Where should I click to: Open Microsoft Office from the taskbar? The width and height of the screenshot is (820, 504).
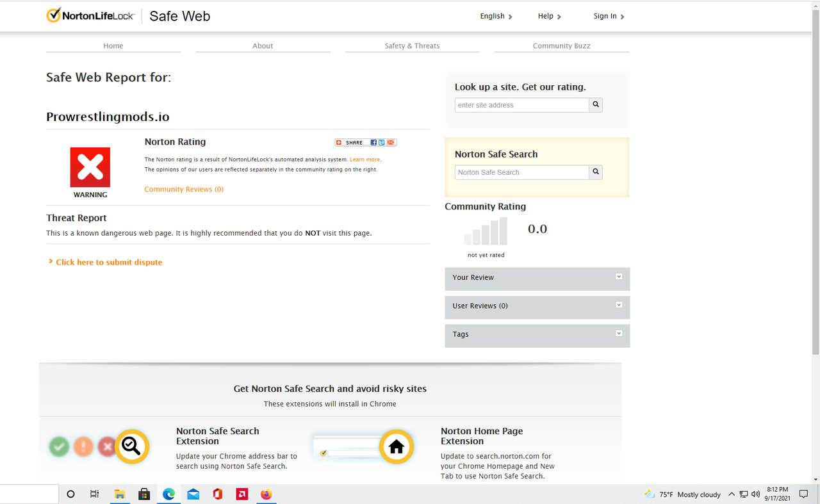click(218, 494)
